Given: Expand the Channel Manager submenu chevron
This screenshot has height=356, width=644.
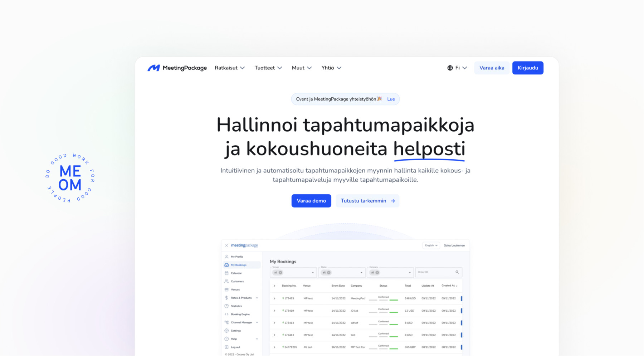Looking at the screenshot, I should point(257,323).
